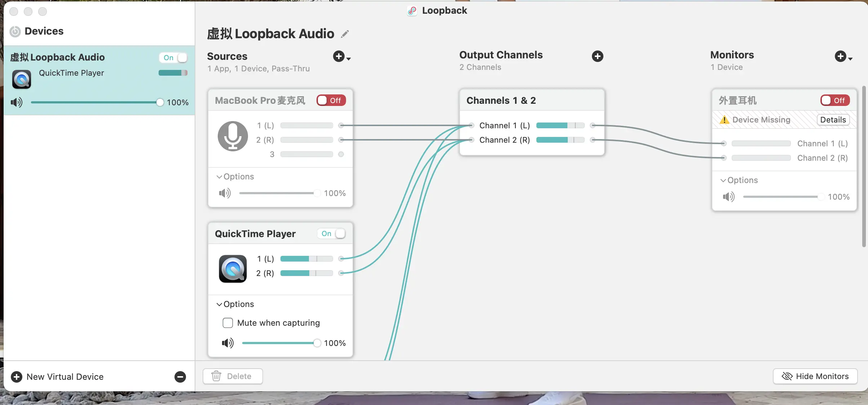Click the microphone icon in the MacBook Pro source
868x405 pixels.
(x=233, y=136)
